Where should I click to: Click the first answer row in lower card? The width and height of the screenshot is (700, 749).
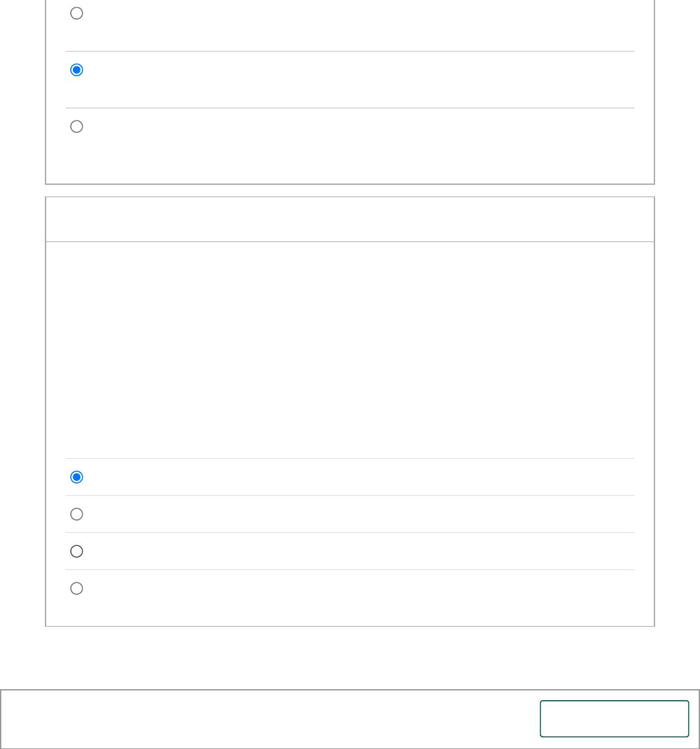coord(351,477)
